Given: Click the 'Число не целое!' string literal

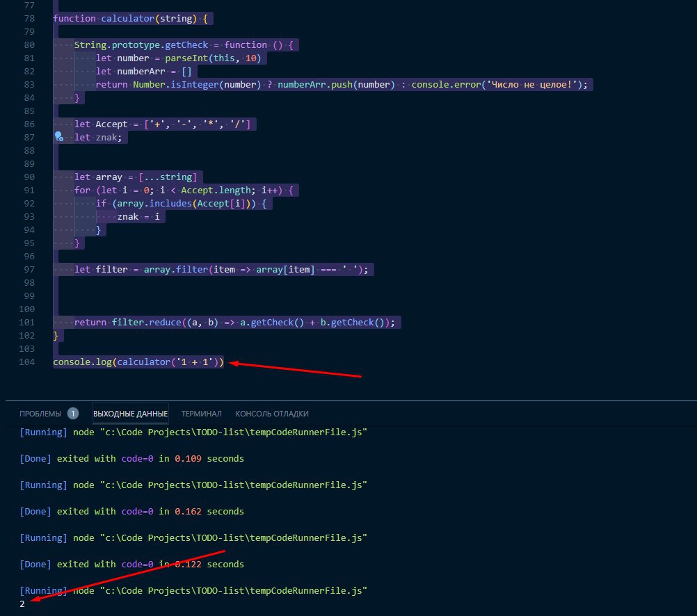Looking at the screenshot, I should click(x=533, y=84).
